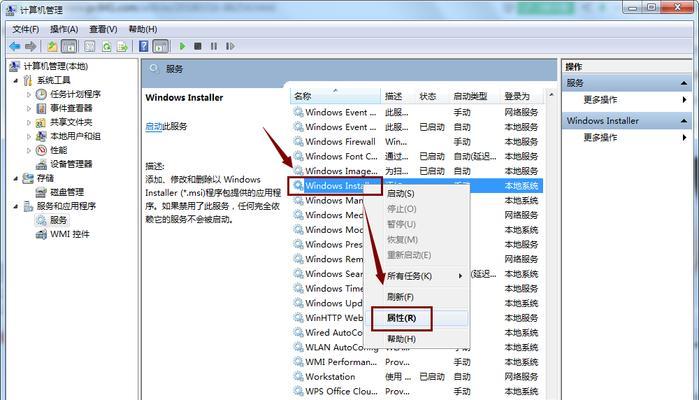Collapse Windows Installer section in actions pane
Viewport: 699px width, 400px height.
683,121
